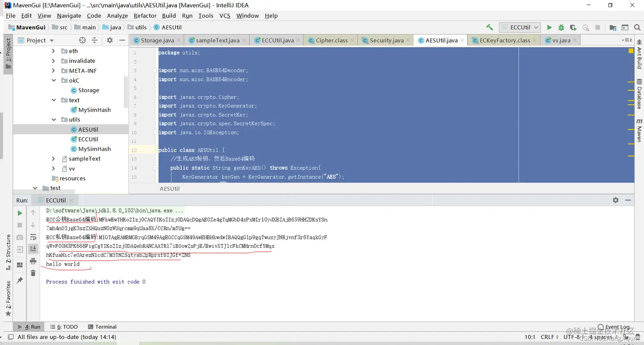644x345 pixels.
Task: Open the VCS menu
Action: pyautogui.click(x=224, y=15)
